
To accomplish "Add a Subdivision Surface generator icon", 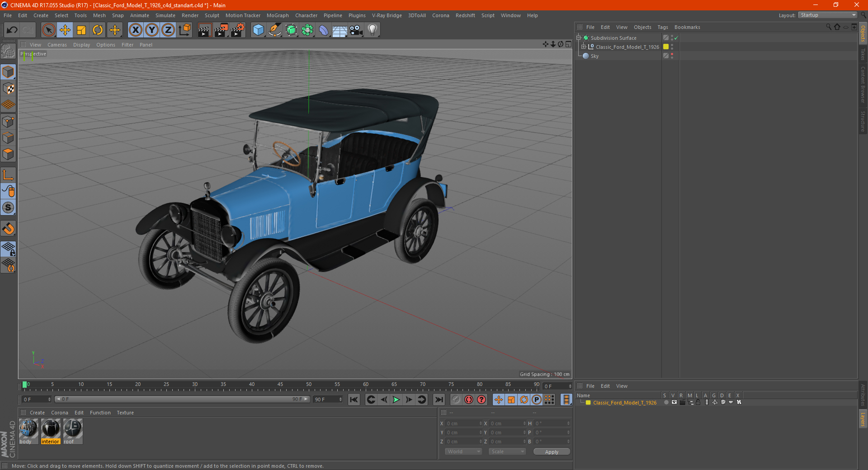I will click(291, 30).
